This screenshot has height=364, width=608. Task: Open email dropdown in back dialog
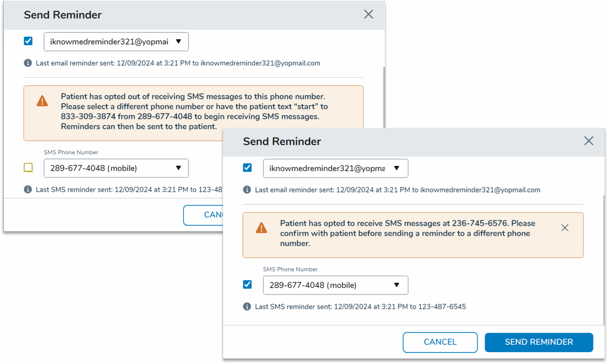pyautogui.click(x=178, y=42)
